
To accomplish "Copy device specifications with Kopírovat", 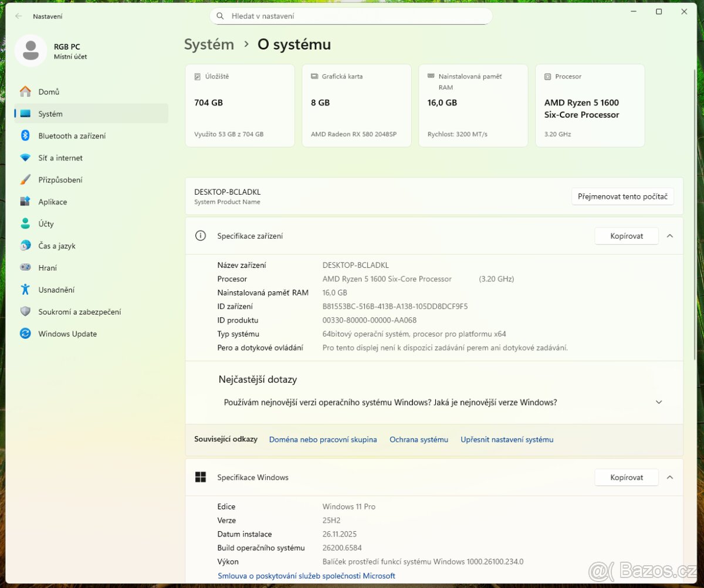I will click(x=626, y=236).
